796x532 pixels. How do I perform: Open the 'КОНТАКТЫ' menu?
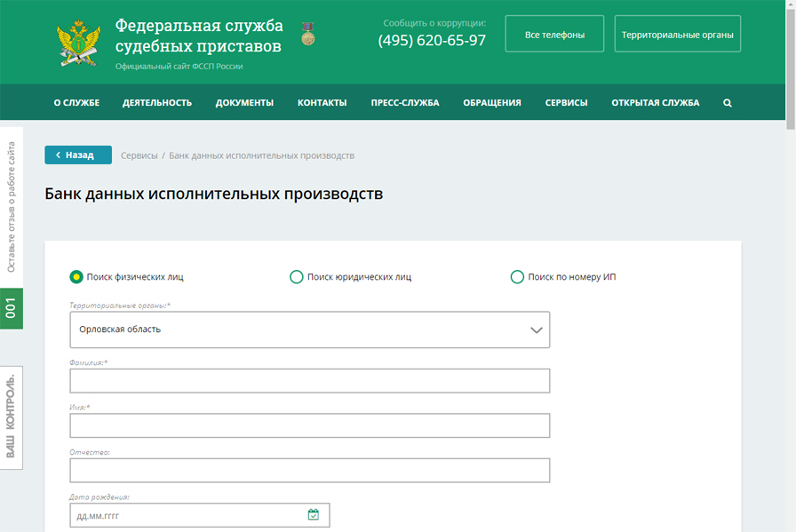point(322,102)
